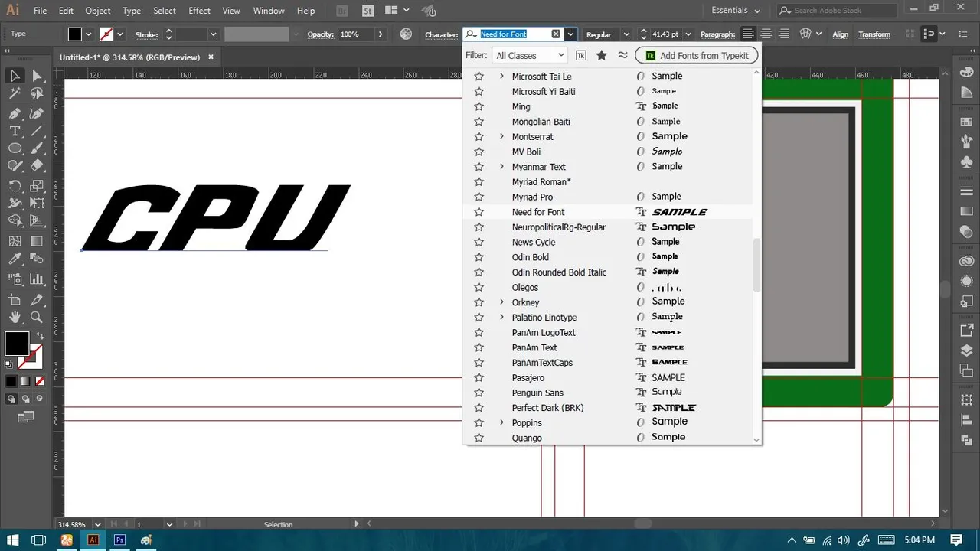
Task: Expand the Poppins font family
Action: point(502,422)
